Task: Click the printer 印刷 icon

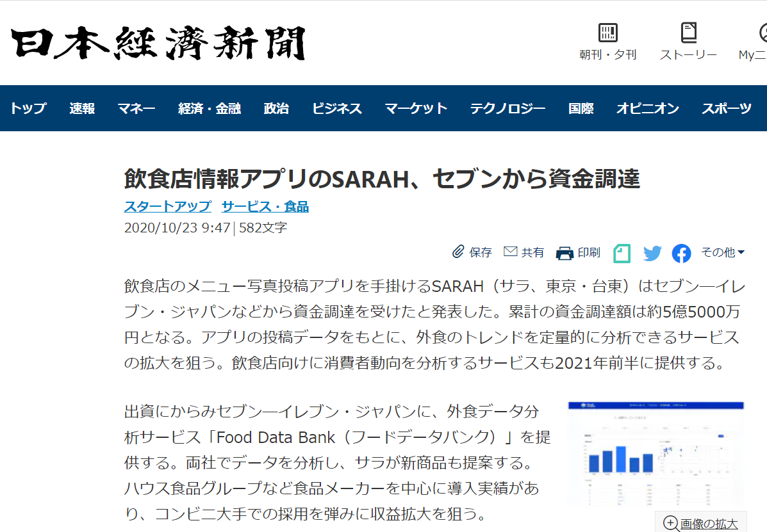Action: (565, 253)
